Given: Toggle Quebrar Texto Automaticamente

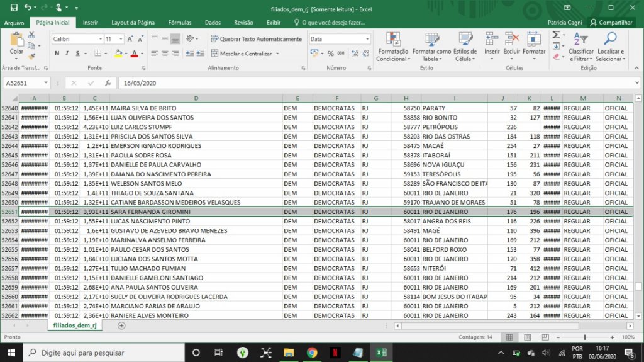Looking at the screenshot, I should click(x=256, y=39).
